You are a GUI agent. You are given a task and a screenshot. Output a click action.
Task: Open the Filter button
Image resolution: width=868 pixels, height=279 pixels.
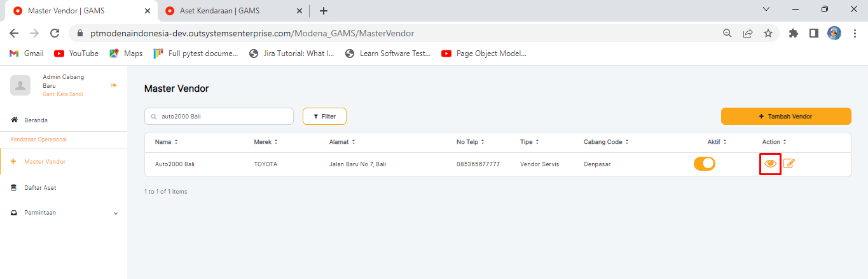324,117
